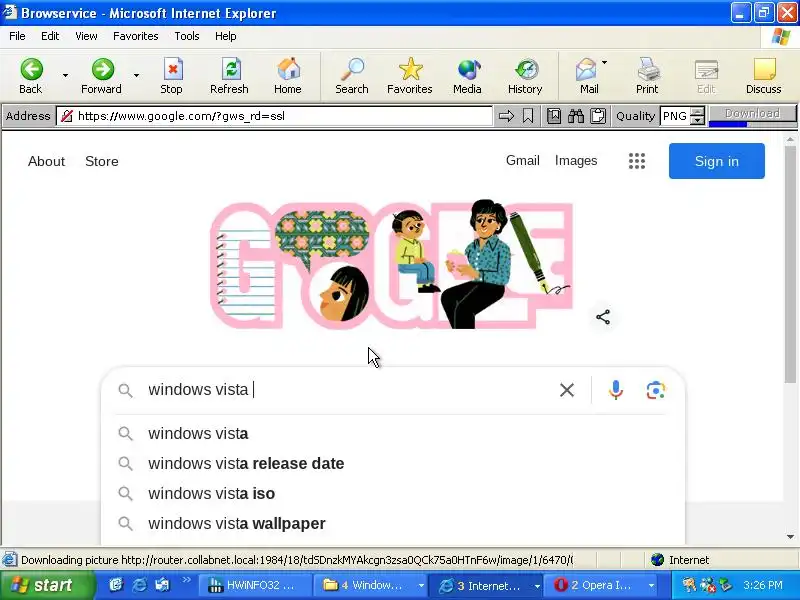
Task: Open the About link
Action: (46, 161)
